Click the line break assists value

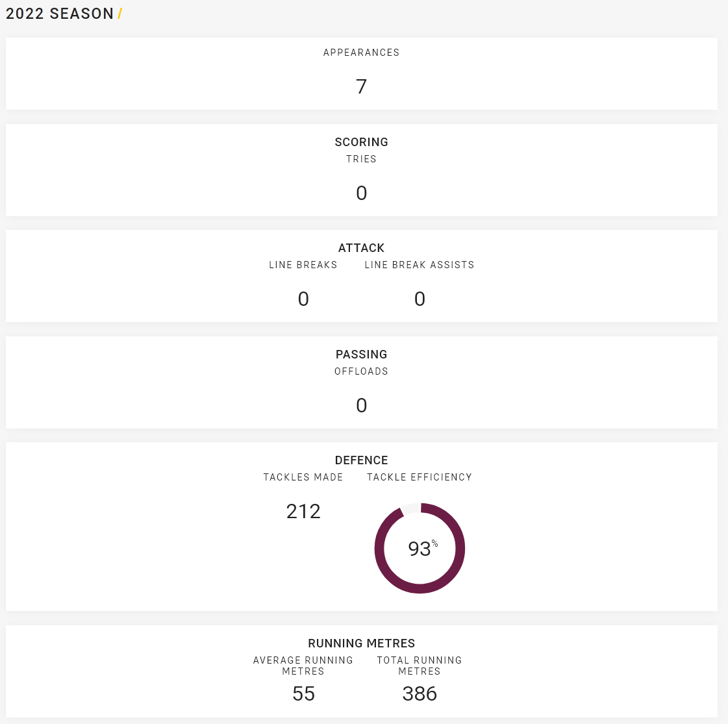pos(420,299)
